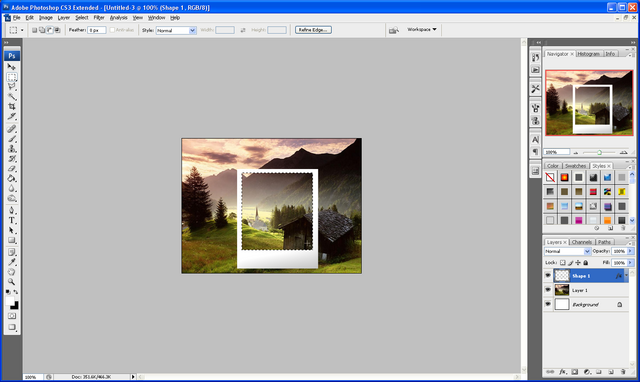This screenshot has width=640, height=382.
Task: Select the Polygonal Lasso tool
Action: tap(11, 87)
